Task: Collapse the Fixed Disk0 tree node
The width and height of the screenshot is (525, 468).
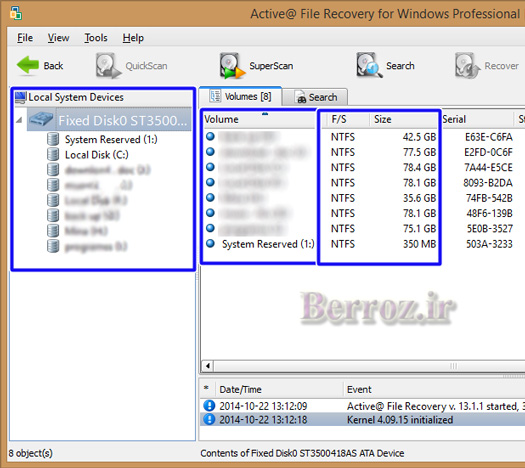Action: click(19, 120)
